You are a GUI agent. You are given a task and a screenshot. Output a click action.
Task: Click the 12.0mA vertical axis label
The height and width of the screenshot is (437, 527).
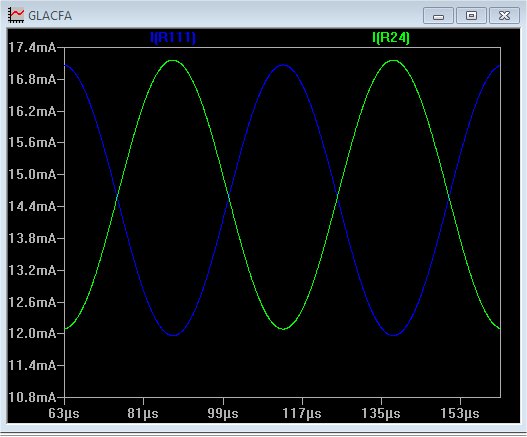click(32, 333)
